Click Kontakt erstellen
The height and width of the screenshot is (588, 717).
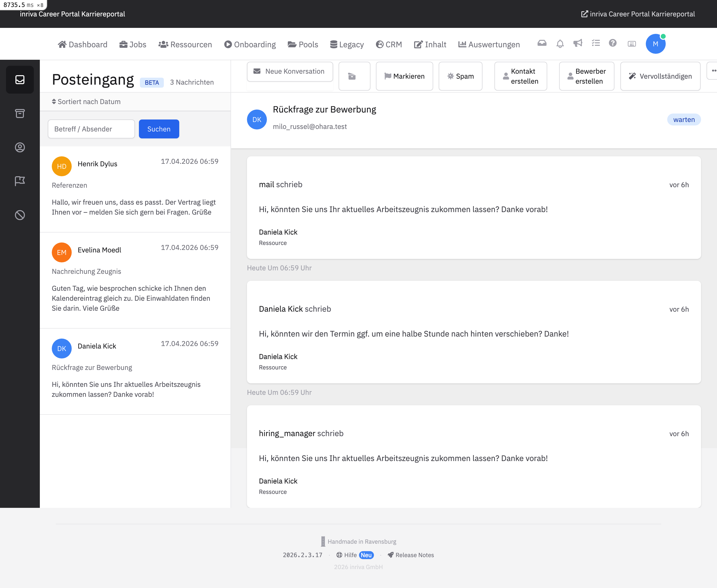point(521,76)
